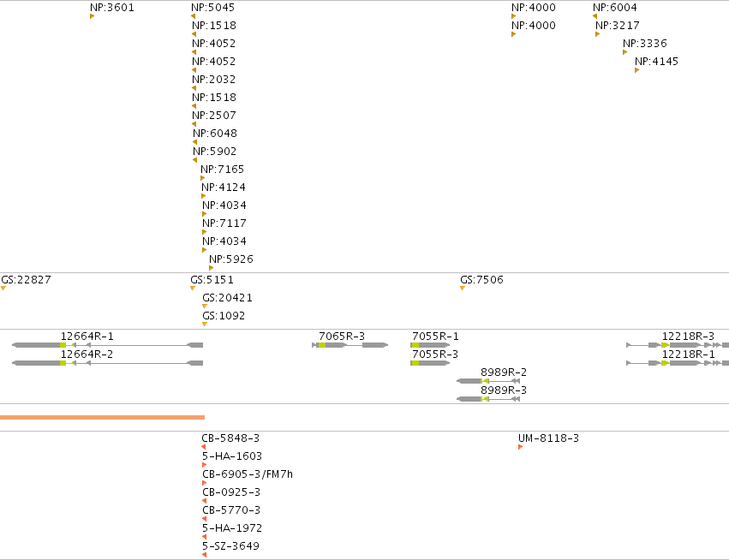Select transcript 7055R-1
Viewport: 729px width, 560px height.
(x=430, y=345)
